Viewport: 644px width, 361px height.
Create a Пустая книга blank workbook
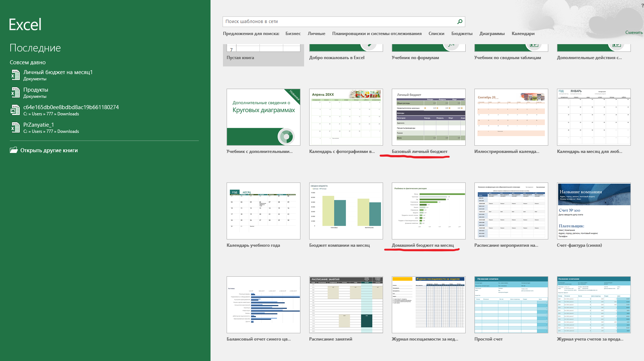[x=264, y=55]
